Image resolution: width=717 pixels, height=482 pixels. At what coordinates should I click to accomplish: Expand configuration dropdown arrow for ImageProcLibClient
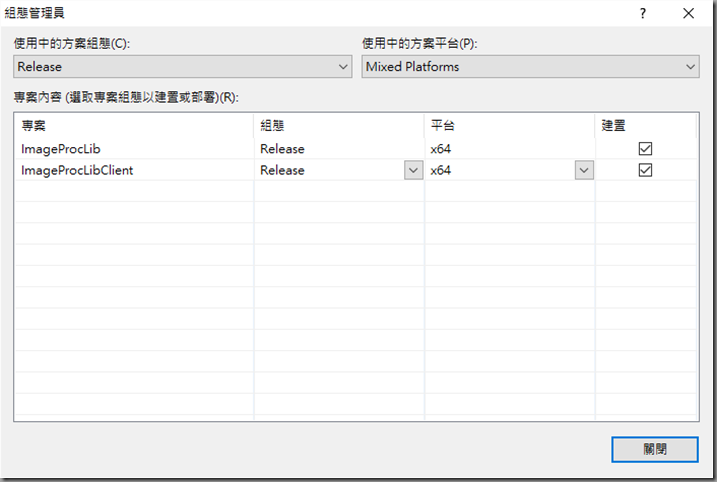tap(413, 171)
